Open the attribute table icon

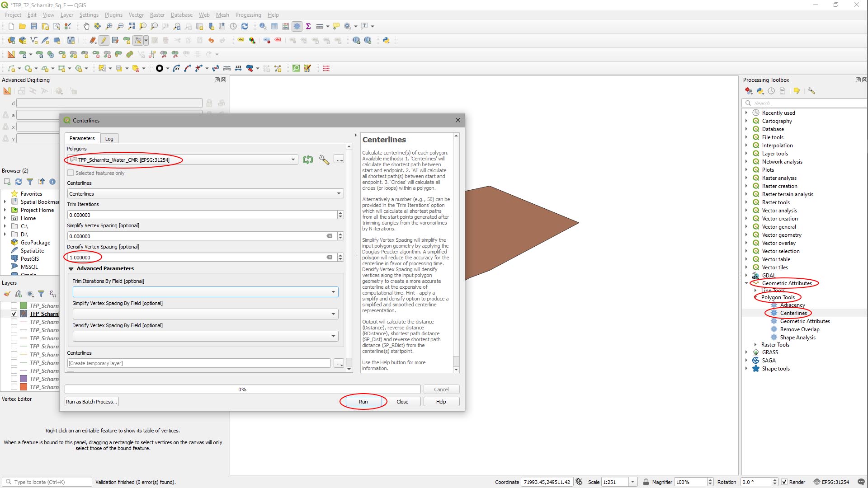(274, 26)
